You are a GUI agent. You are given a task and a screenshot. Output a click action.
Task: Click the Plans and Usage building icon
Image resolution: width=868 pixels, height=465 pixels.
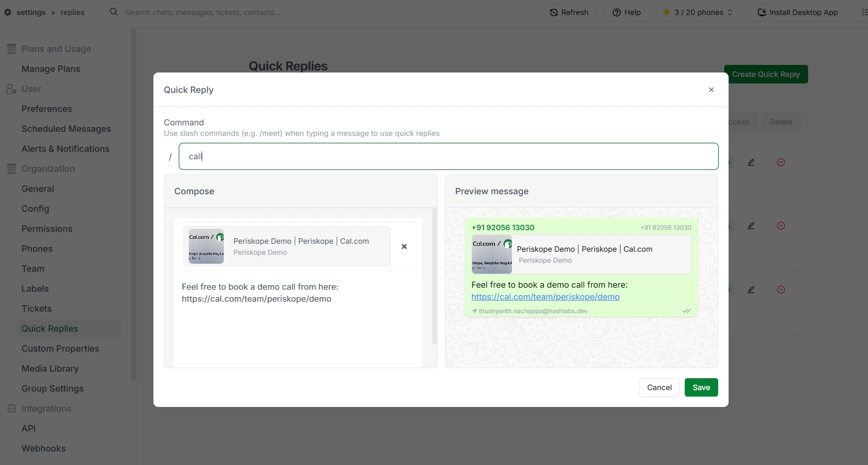coord(11,49)
